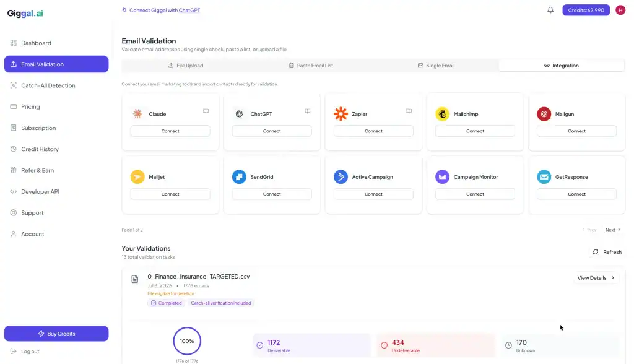Go to Prev integrations page
Screen dimensions: 634x364
tap(589, 230)
